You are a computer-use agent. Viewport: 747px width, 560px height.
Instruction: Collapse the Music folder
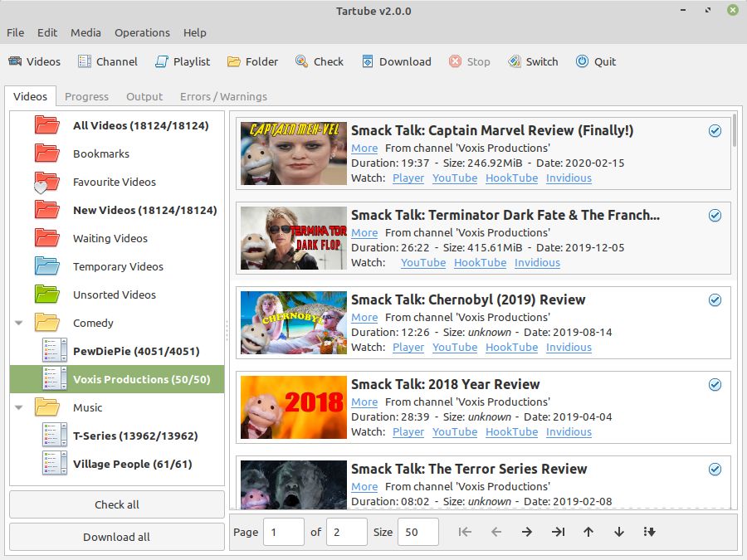[x=18, y=407]
